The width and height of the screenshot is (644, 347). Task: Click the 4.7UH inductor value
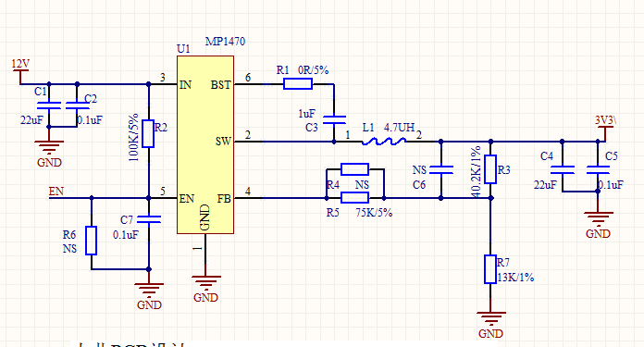point(399,128)
